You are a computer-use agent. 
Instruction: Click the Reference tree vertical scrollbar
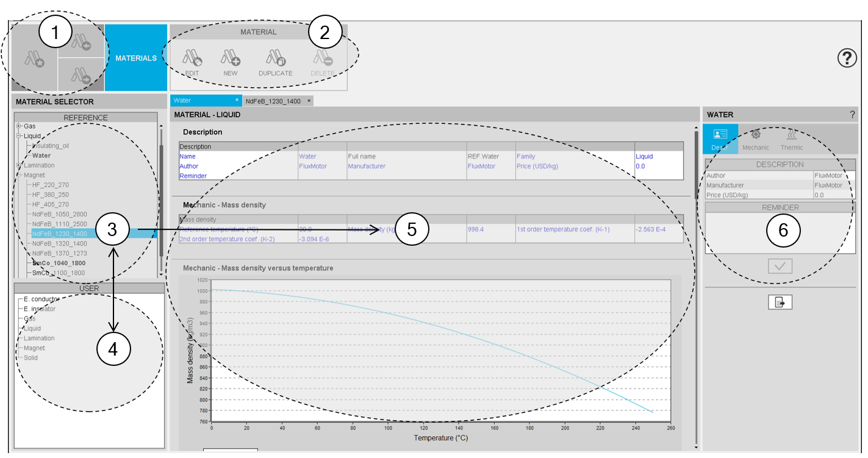coord(161,195)
